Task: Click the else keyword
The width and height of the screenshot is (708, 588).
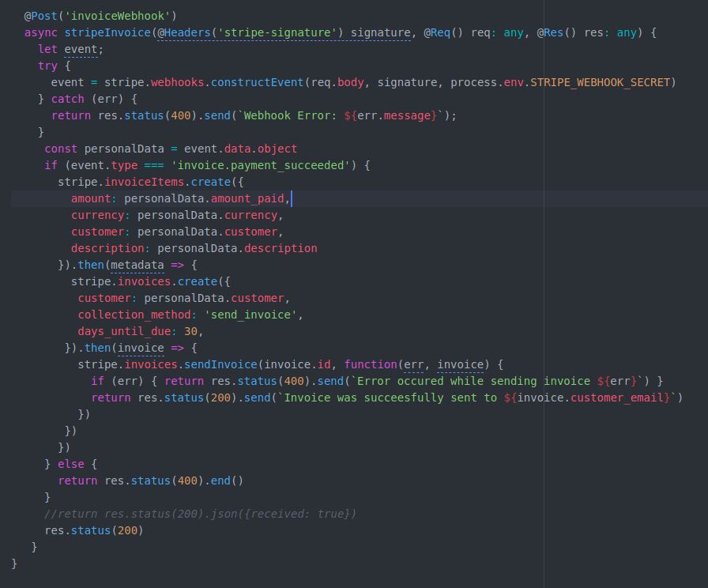Action: pos(71,464)
